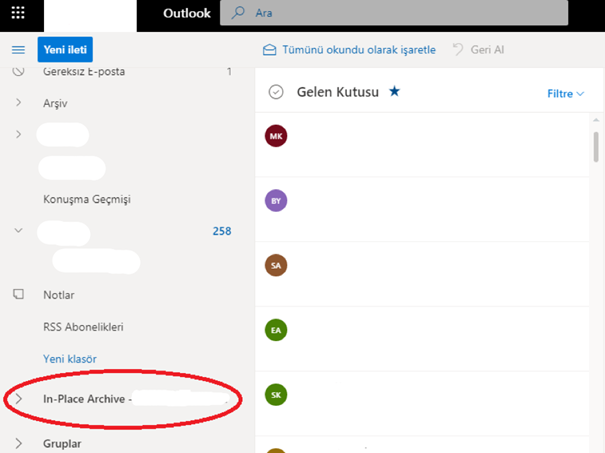Open the app launcher waffle grid
This screenshot has height=453, width=605.
[x=18, y=13]
